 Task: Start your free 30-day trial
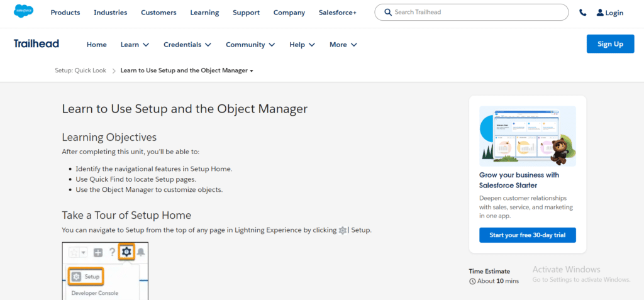(x=528, y=235)
